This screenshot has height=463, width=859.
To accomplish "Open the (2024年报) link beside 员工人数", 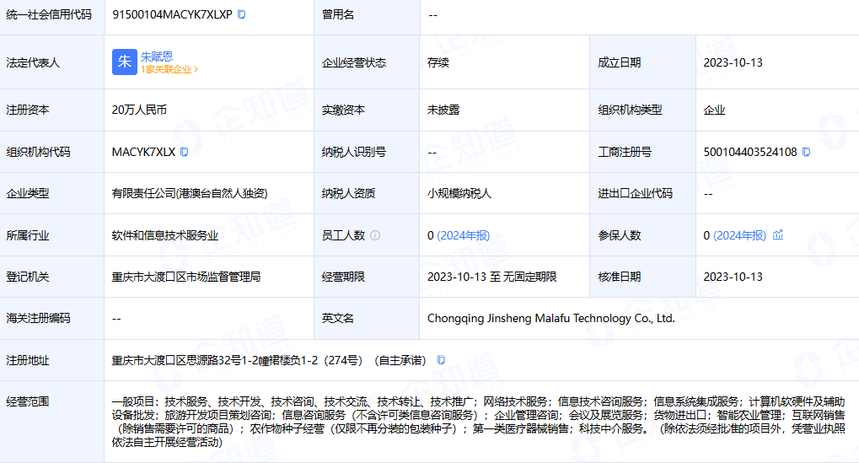I will click(x=463, y=235).
